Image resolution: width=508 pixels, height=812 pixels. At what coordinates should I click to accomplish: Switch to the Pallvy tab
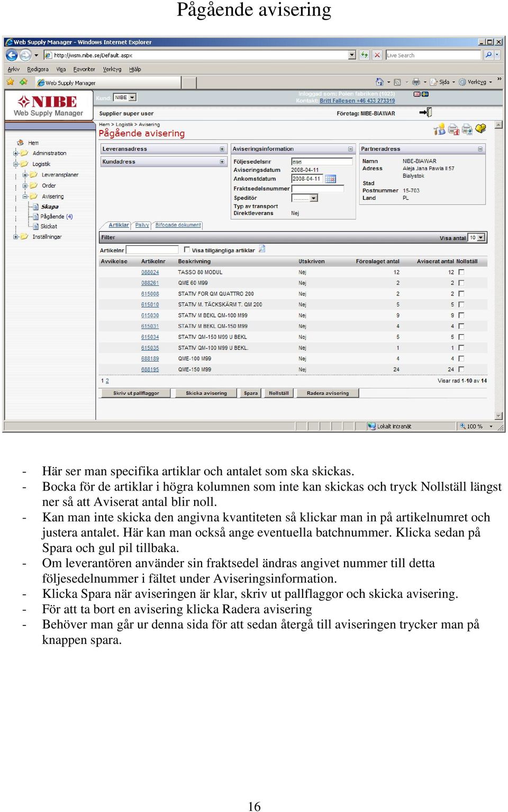click(x=142, y=225)
